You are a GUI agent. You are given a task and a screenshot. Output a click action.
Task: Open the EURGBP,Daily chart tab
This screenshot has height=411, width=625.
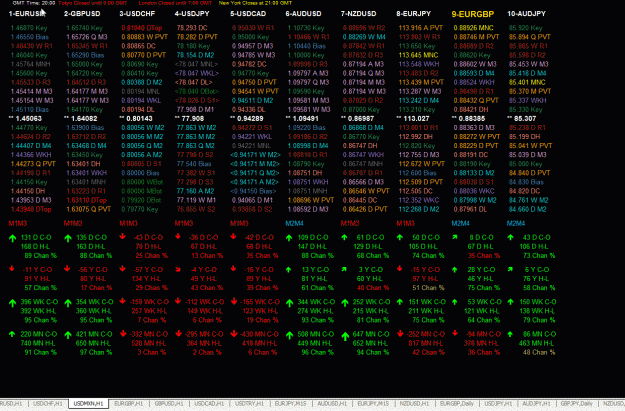coord(456,404)
